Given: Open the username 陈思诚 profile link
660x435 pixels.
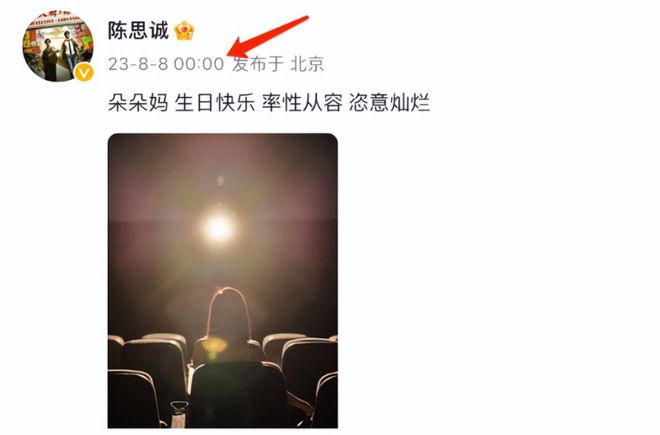Looking at the screenshot, I should (138, 31).
